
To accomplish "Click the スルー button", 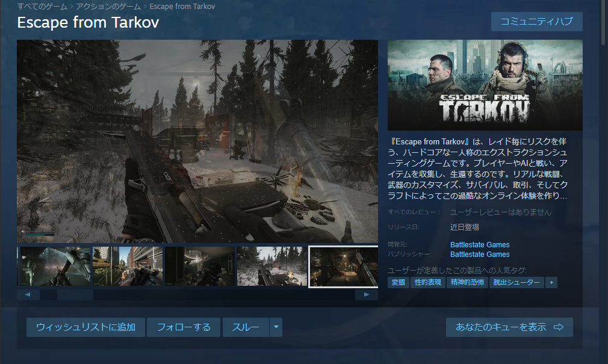I will 246,327.
